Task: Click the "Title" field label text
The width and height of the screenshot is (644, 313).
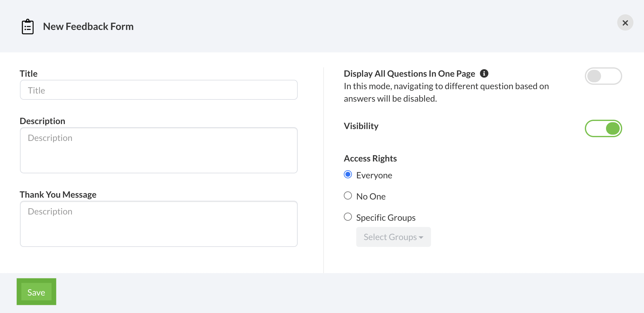Action: click(x=29, y=74)
